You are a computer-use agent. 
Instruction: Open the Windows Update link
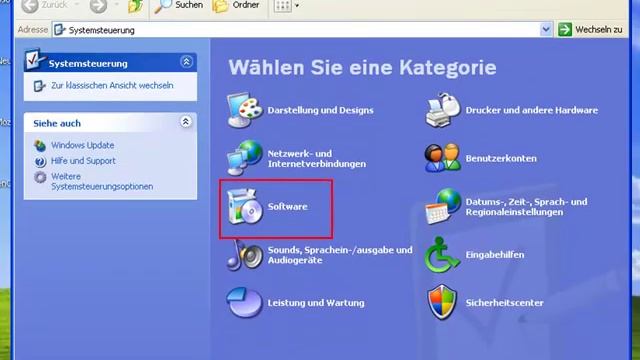click(x=82, y=145)
